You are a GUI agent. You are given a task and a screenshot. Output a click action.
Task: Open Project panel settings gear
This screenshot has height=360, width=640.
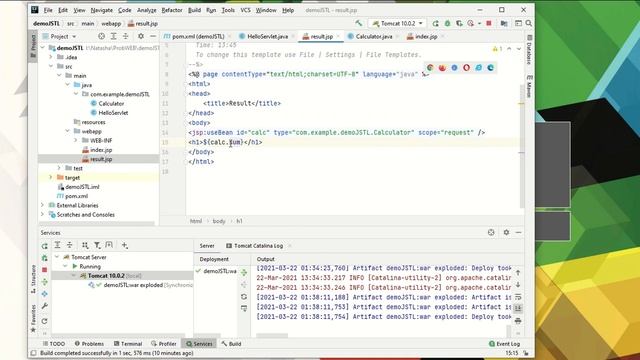(141, 36)
